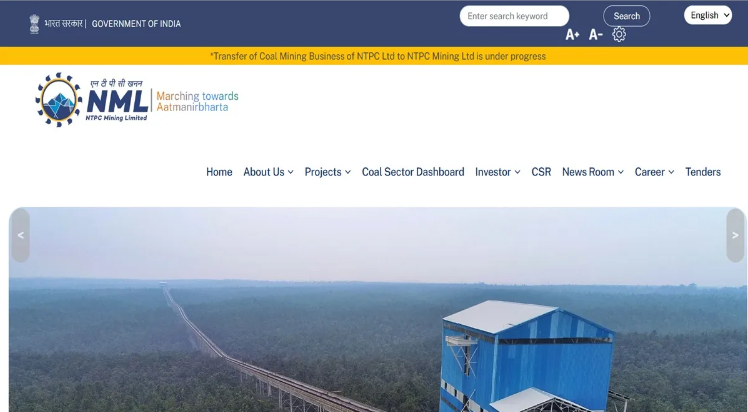
Task: Click the Government of India emblem
Action: [x=34, y=23]
